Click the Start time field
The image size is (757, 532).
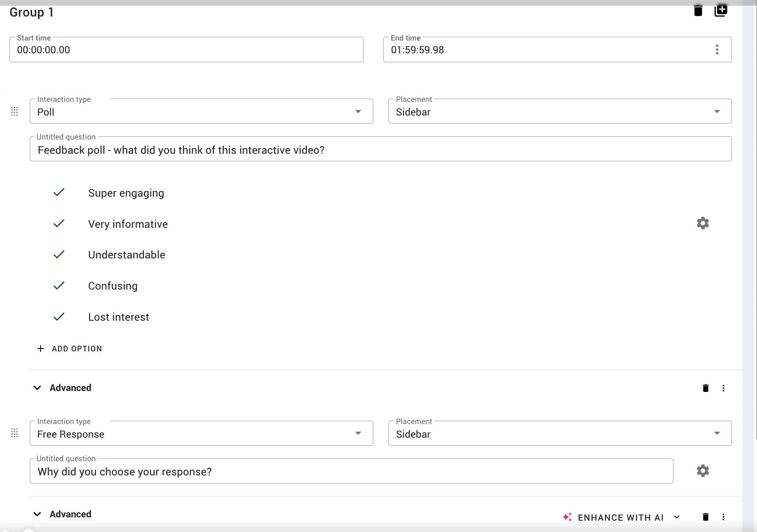click(186, 50)
